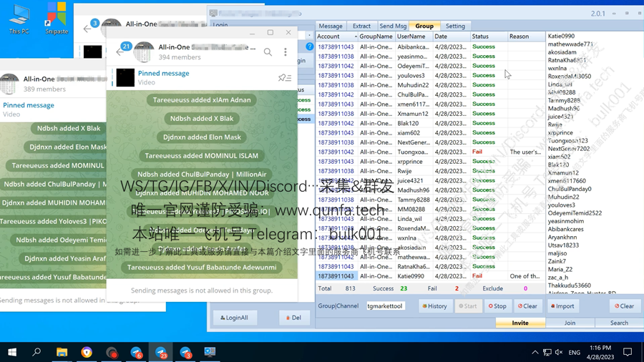
Task: Open Telegram taskbar icon with badge 3
Action: 185,352
